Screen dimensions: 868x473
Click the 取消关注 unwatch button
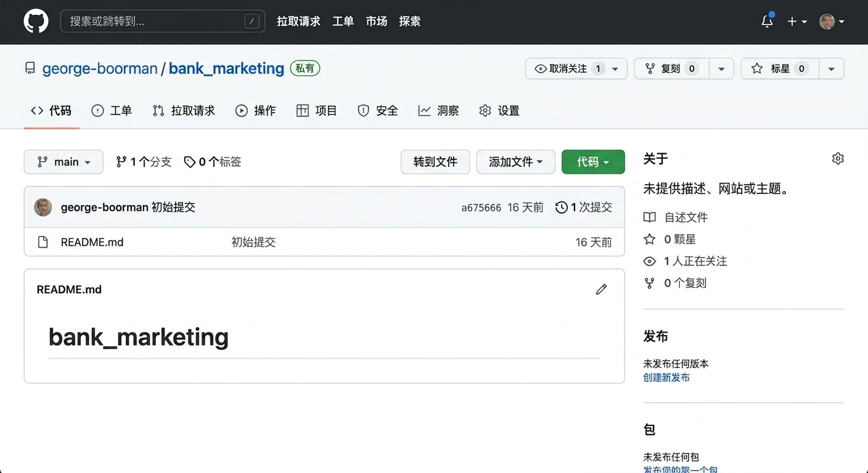568,68
